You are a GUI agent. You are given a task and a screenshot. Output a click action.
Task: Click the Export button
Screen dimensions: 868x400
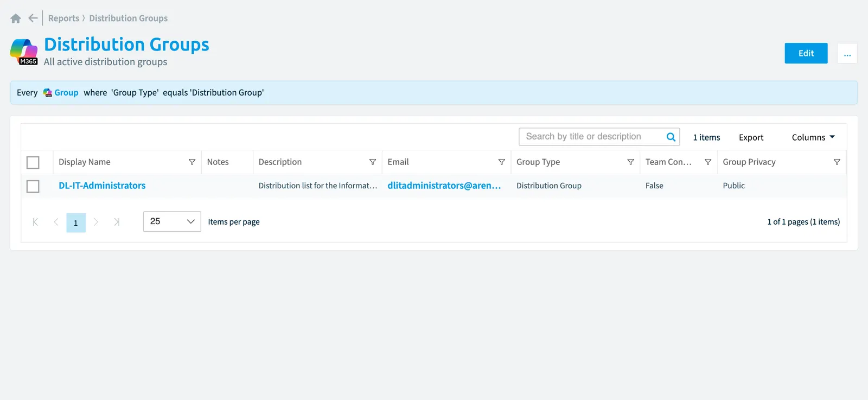(x=751, y=137)
